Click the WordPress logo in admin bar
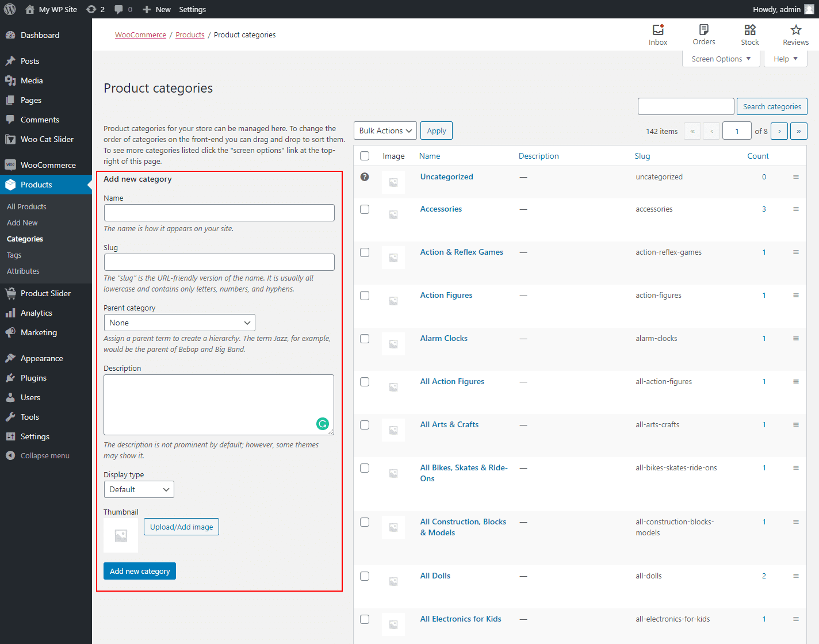This screenshot has height=644, width=819. point(10,9)
